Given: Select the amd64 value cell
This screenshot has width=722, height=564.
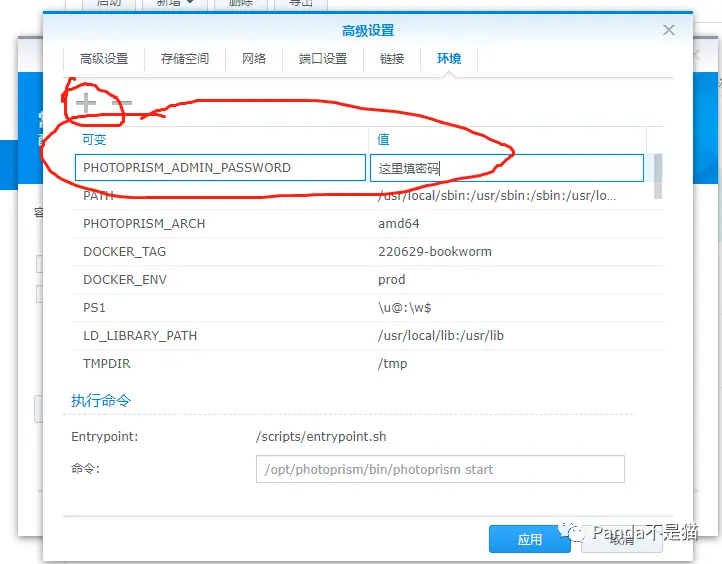Looking at the screenshot, I should point(399,224).
